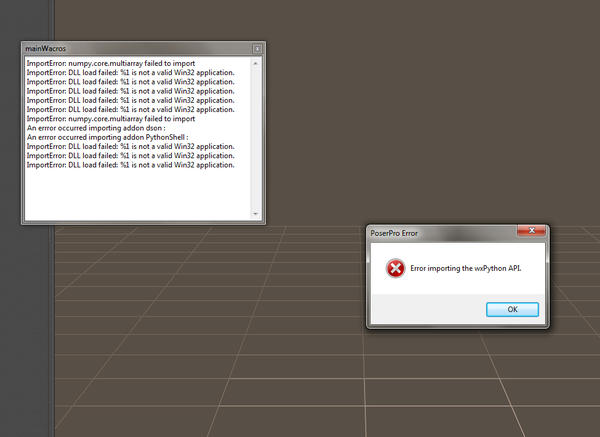Image resolution: width=600 pixels, height=437 pixels.
Task: Select the last 'DLL load failed' line
Action: point(130,165)
